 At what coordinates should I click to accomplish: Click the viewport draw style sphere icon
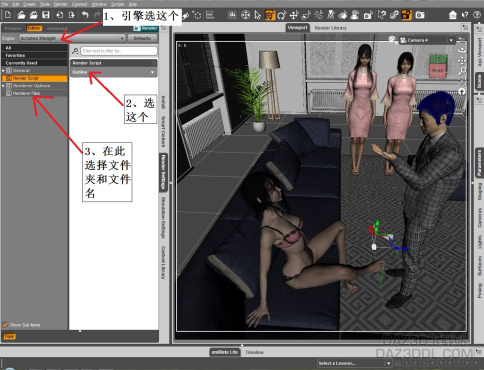pyautogui.click(x=393, y=40)
